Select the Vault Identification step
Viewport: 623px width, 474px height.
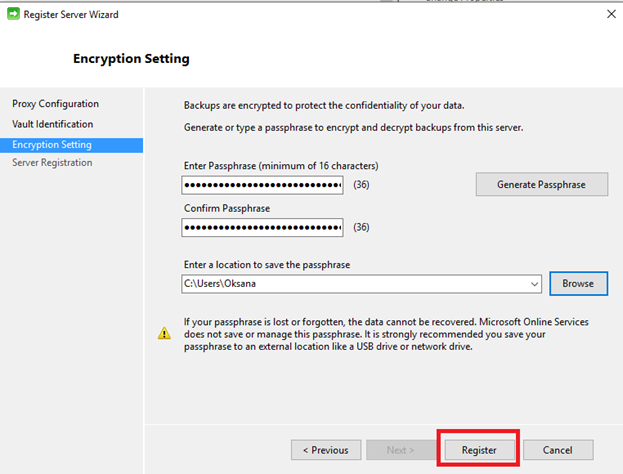click(x=52, y=124)
